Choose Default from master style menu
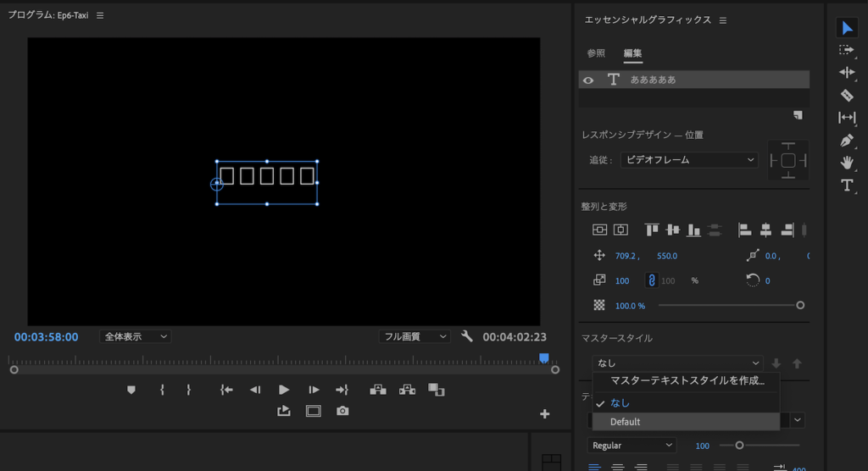868x471 pixels. (x=626, y=422)
